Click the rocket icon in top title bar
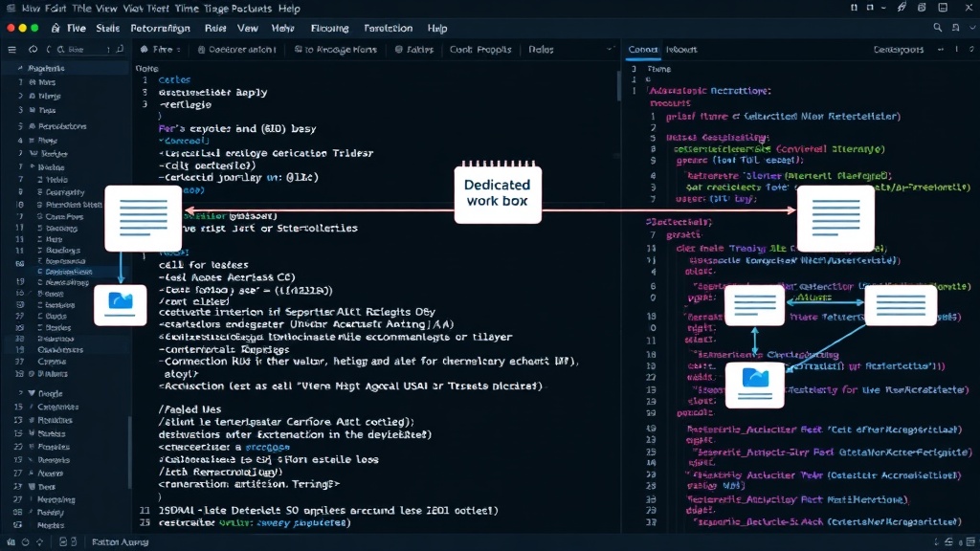 [x=902, y=8]
